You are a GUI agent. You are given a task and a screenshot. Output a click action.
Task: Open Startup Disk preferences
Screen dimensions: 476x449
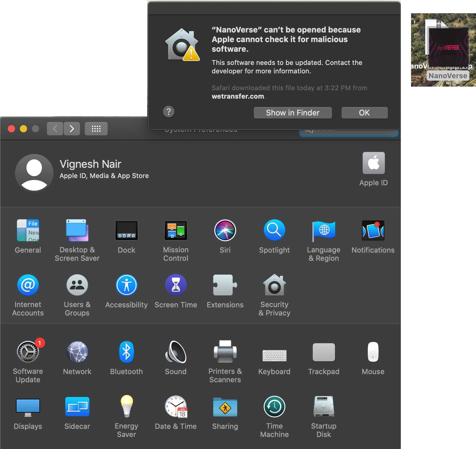[x=324, y=407]
